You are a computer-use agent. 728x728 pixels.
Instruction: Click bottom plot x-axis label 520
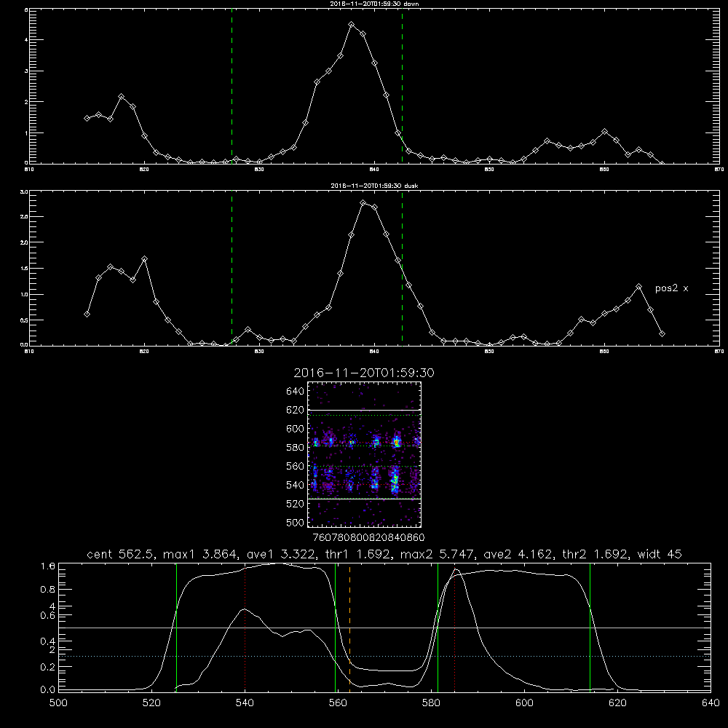[x=152, y=703]
